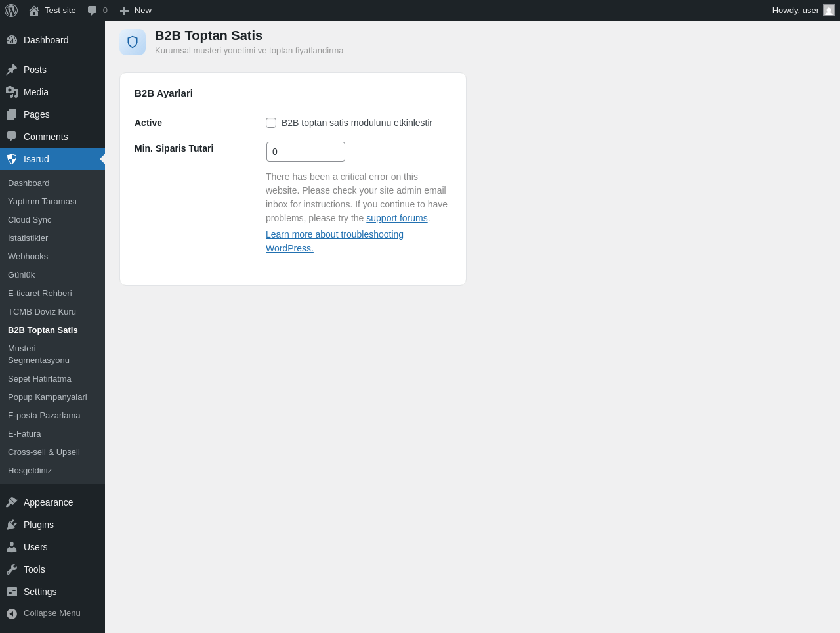
Task: Open TCMB Doviz Kuru submenu page
Action: [x=42, y=312]
